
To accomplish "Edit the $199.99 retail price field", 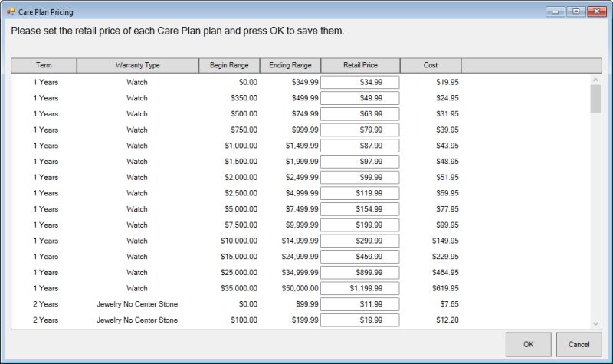I will tap(359, 225).
